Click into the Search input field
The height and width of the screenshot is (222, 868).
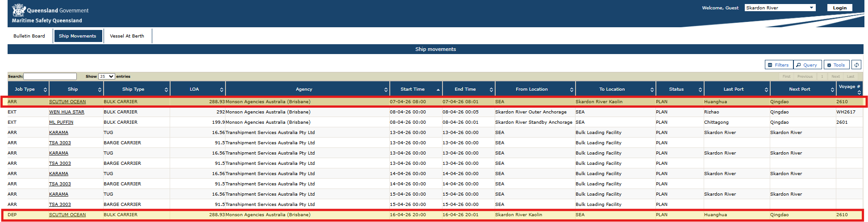(50, 76)
